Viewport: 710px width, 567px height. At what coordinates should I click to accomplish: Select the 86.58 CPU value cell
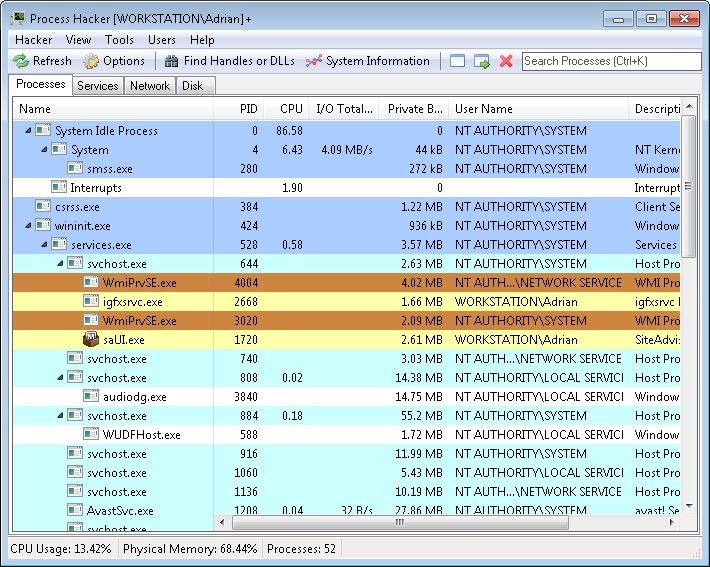coord(289,130)
